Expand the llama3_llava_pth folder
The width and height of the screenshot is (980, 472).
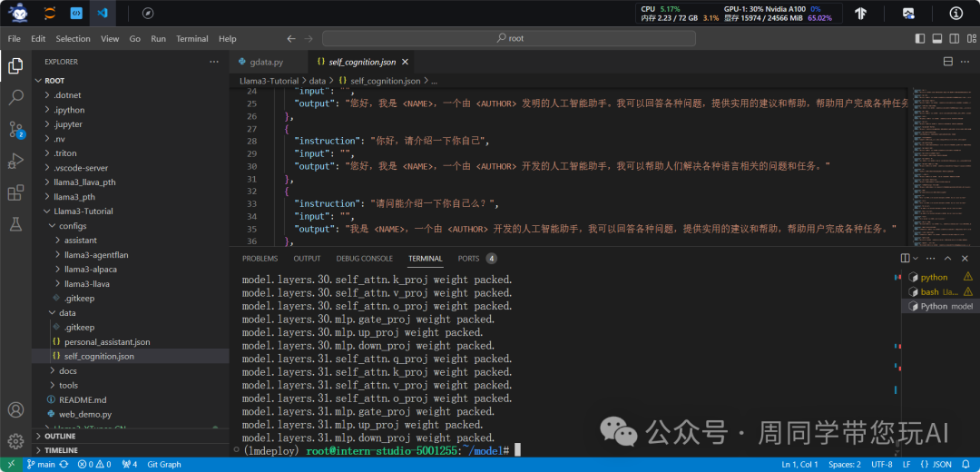84,182
